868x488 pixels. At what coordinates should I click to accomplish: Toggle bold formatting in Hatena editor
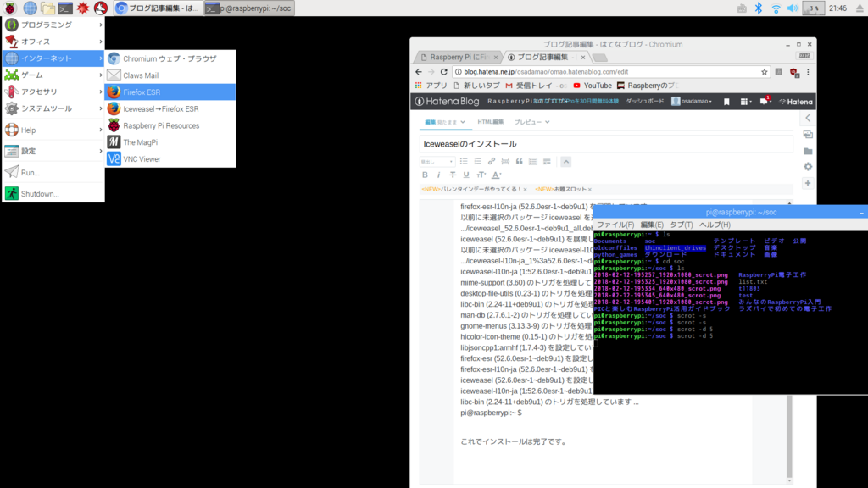click(425, 175)
